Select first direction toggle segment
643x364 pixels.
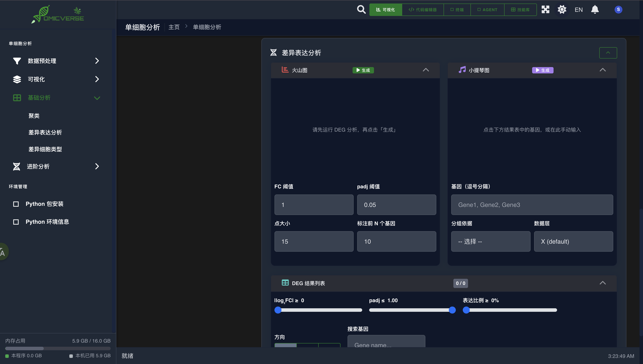[285, 345]
